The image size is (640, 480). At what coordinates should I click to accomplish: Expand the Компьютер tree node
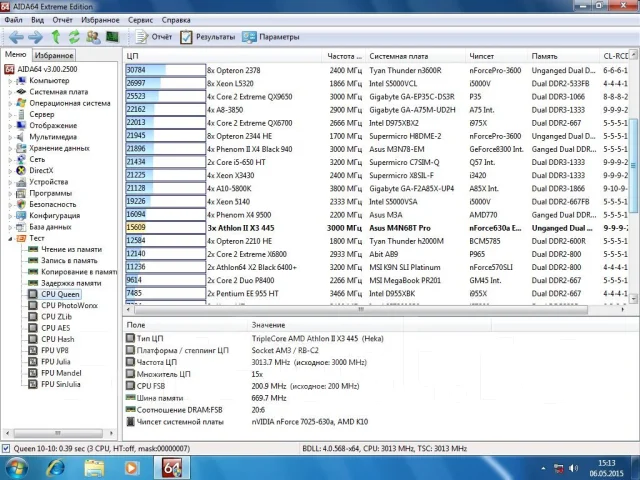(x=11, y=81)
